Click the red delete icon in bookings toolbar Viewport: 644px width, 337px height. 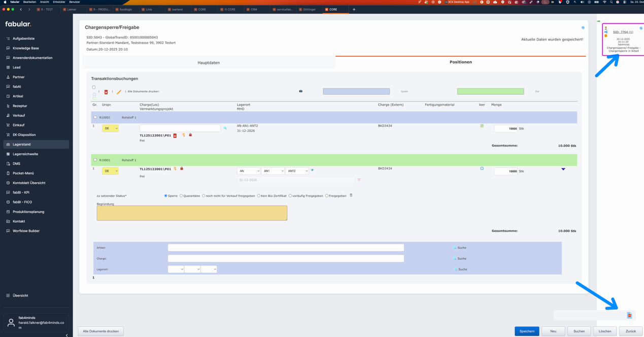tap(106, 92)
